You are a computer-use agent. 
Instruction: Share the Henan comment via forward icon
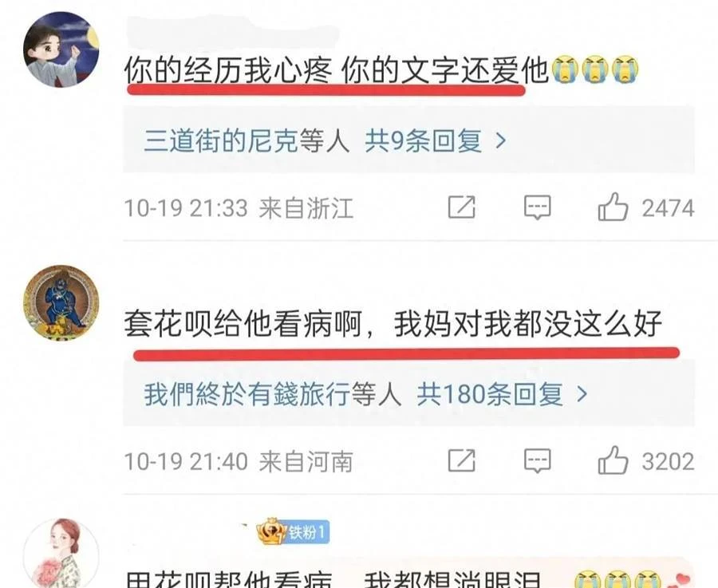(462, 460)
